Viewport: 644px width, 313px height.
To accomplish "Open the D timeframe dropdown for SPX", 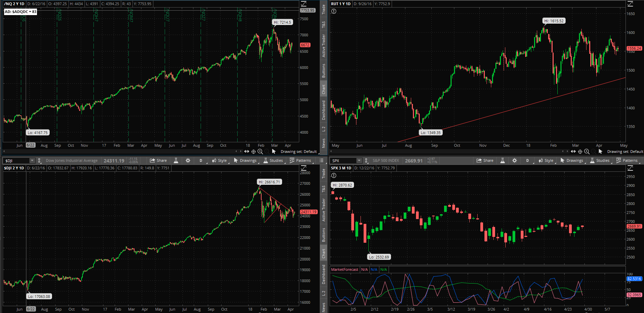I will pos(528,160).
